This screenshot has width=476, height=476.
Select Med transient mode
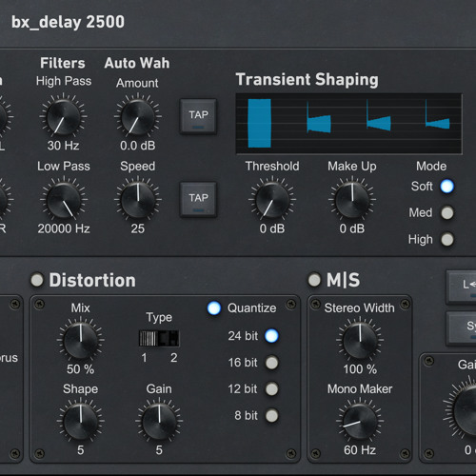click(447, 213)
